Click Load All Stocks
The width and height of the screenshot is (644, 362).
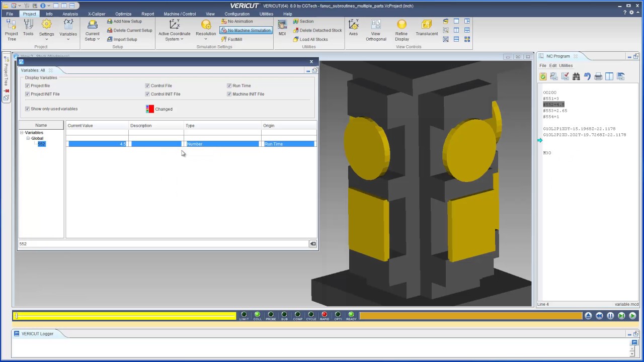(310, 39)
